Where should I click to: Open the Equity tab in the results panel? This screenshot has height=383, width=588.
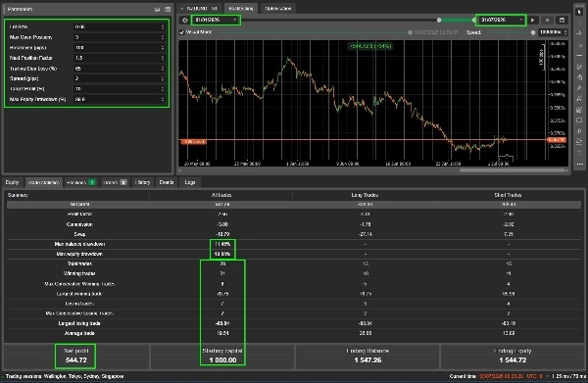tap(12, 182)
